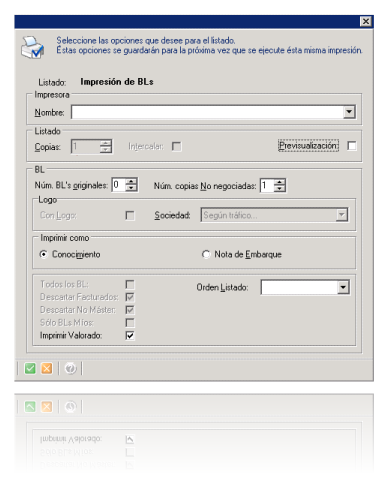Click the Copias number field

(86, 146)
